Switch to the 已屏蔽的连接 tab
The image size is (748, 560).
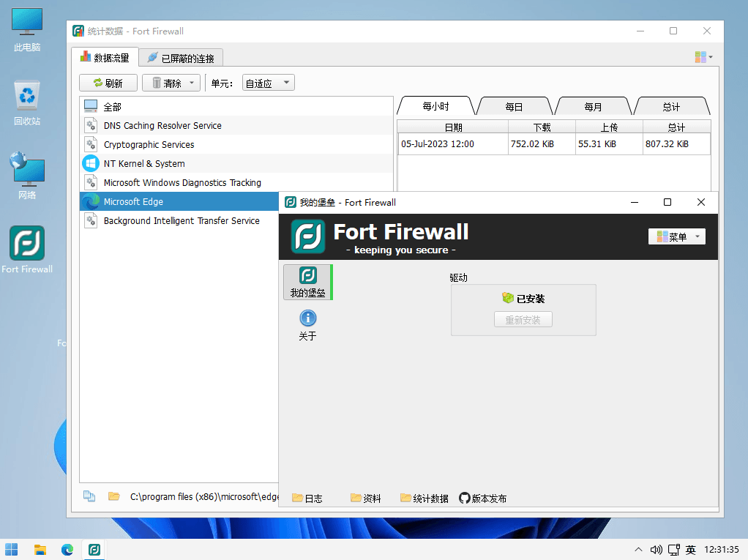coord(181,58)
